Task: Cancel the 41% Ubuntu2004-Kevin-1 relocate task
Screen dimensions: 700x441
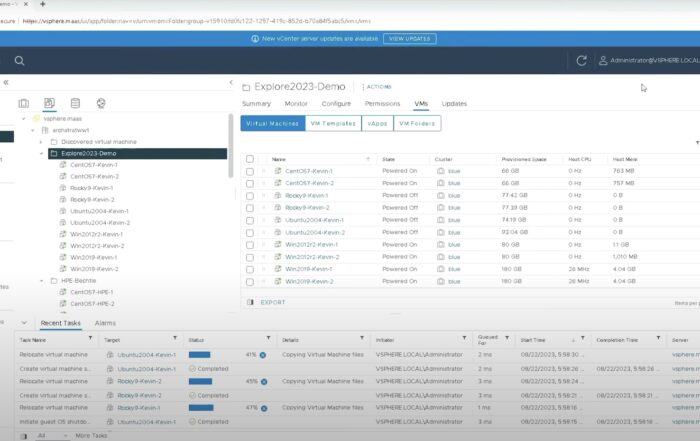Action: [263, 355]
